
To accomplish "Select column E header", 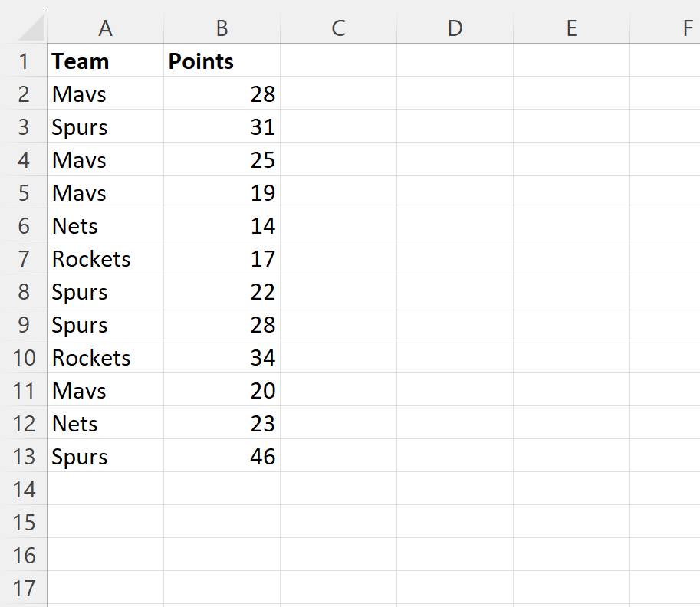I will click(571, 28).
